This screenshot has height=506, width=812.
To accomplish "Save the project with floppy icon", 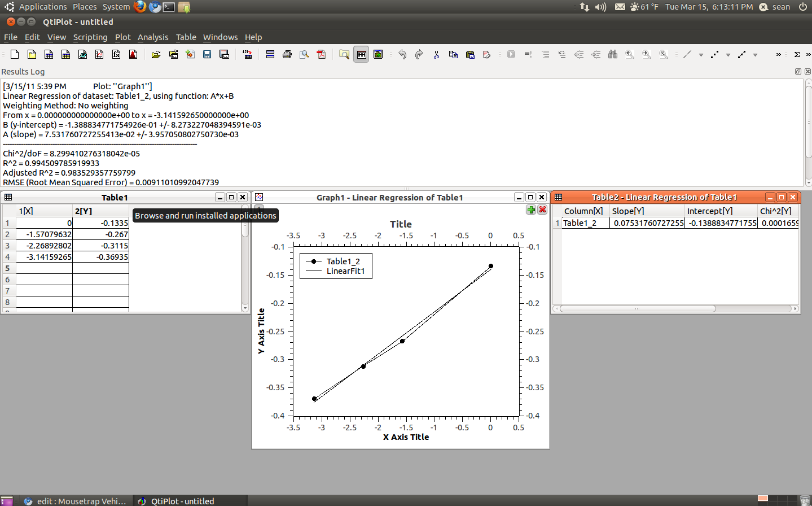I will point(207,54).
